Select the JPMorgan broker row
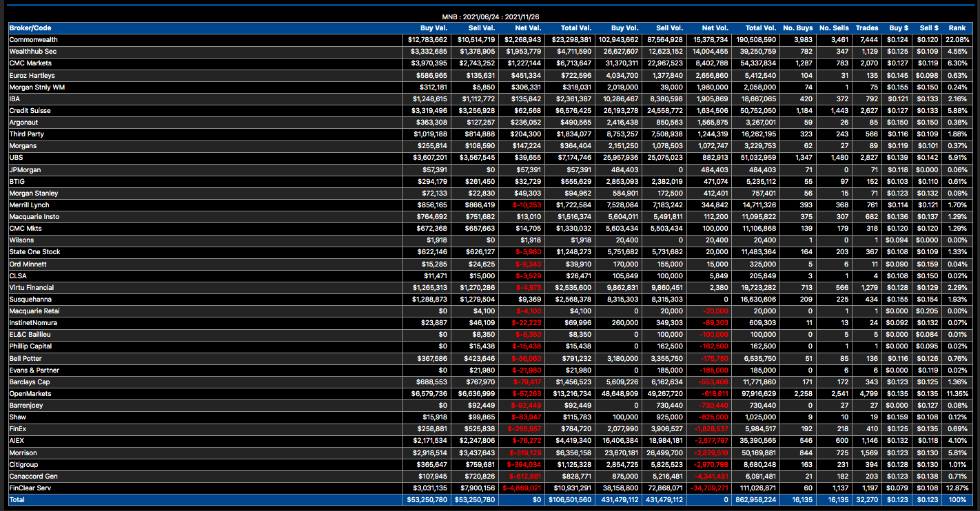 pyautogui.click(x=490, y=169)
